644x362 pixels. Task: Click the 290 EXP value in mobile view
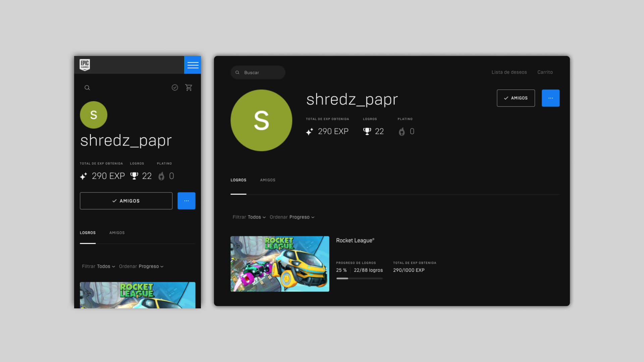coord(108,176)
